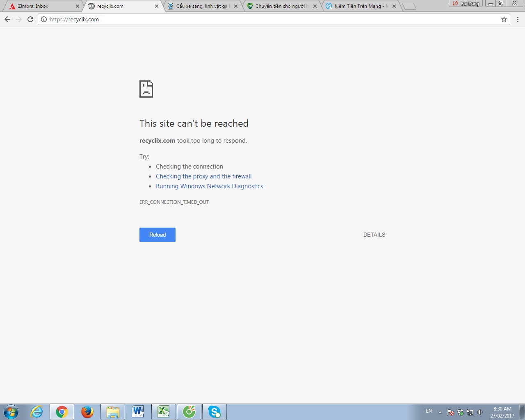Click the 'This site can't be reached' heading
Viewport: 525px width, 420px height.
pyautogui.click(x=194, y=123)
